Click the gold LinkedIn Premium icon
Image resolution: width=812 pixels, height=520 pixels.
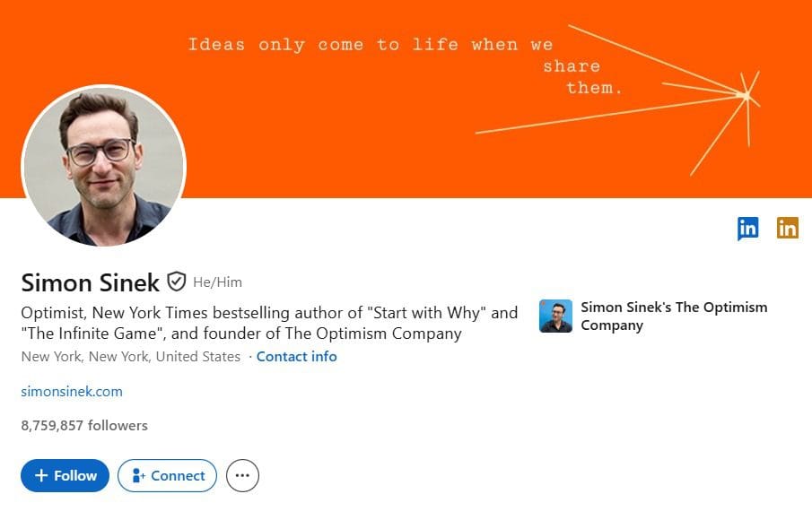pyautogui.click(x=788, y=228)
